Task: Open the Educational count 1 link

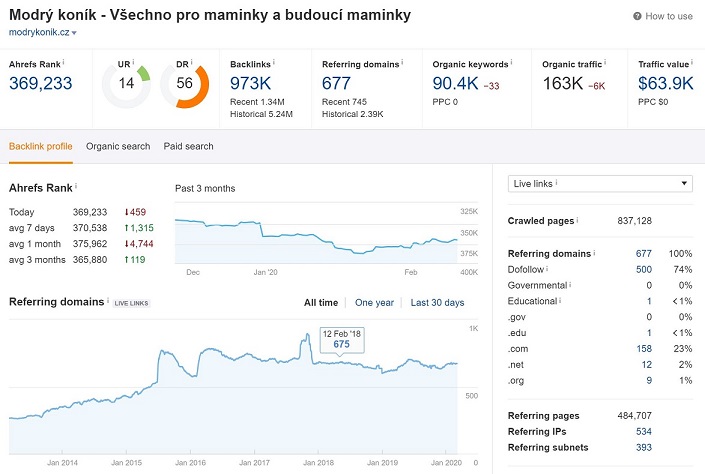Action: point(649,301)
